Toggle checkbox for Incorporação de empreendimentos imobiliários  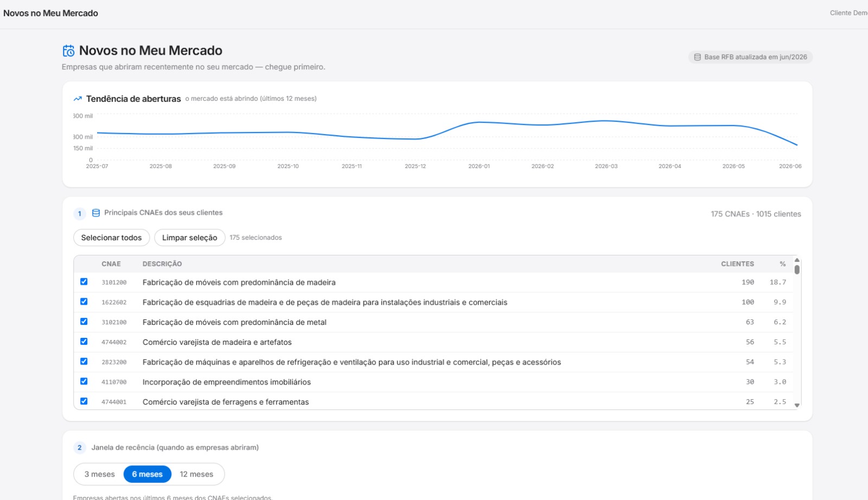[x=84, y=381]
